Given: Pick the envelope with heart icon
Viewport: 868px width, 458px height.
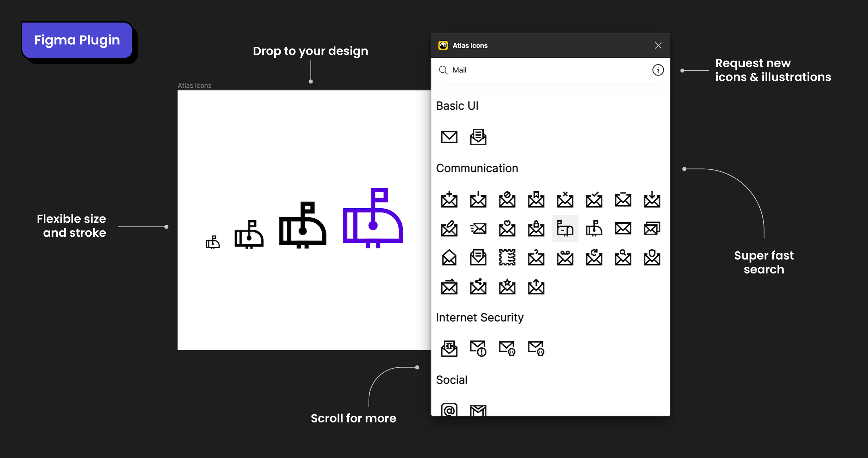Looking at the screenshot, I should 507,228.
